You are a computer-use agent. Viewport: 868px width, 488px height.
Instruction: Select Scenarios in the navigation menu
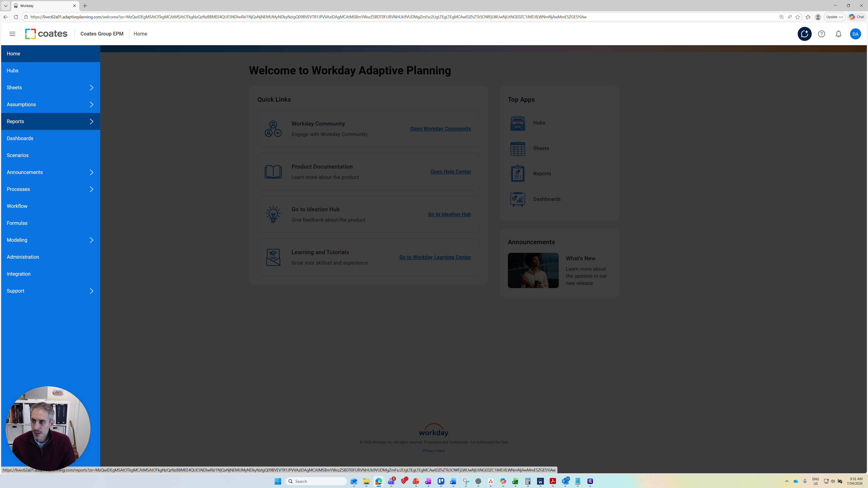pos(18,155)
